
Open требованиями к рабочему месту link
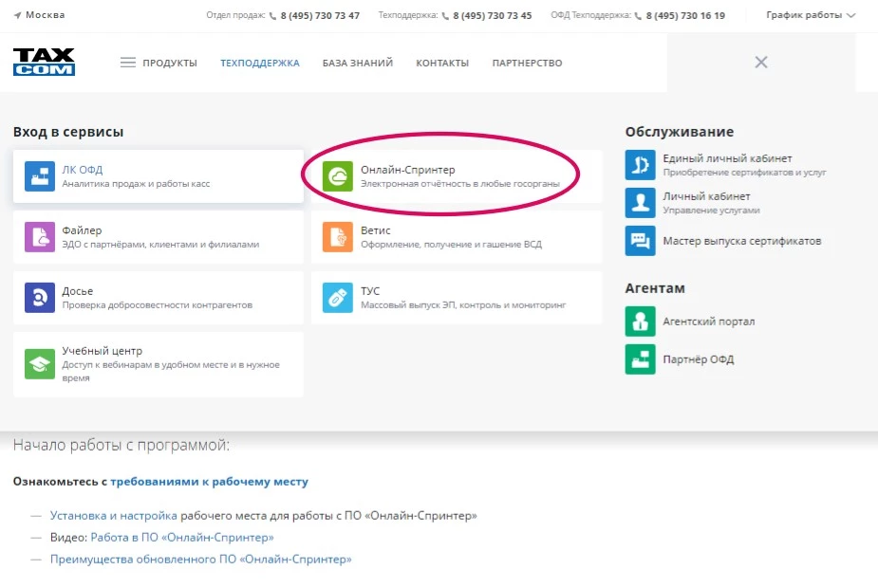point(210,482)
